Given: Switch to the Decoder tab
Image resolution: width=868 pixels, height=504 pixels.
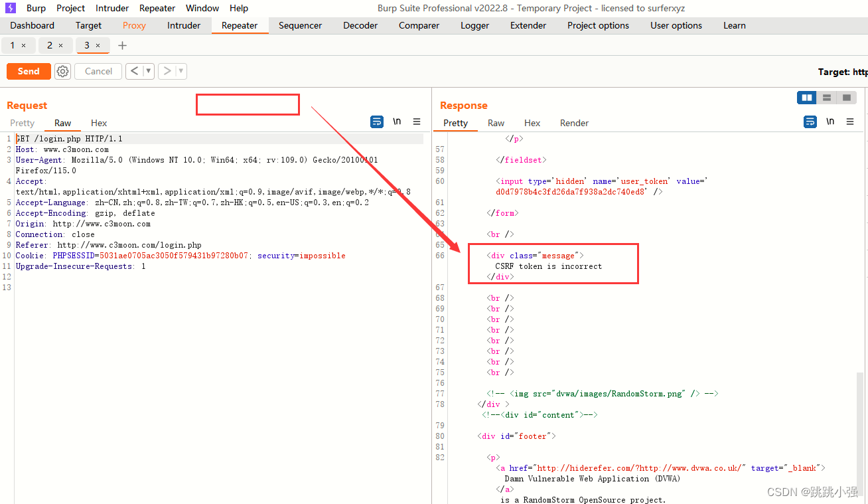Looking at the screenshot, I should tap(360, 25).
